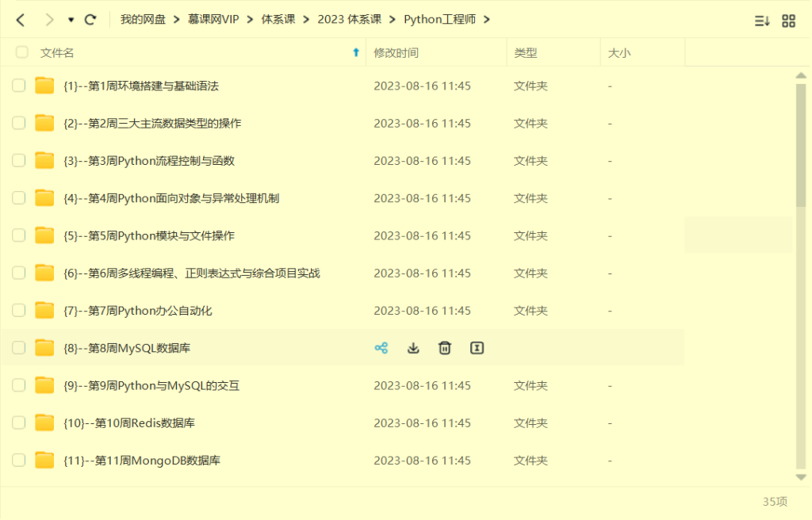Open folder {7}--第7周Python办公自动化
Viewport: 812px width, 520px height.
138,311
